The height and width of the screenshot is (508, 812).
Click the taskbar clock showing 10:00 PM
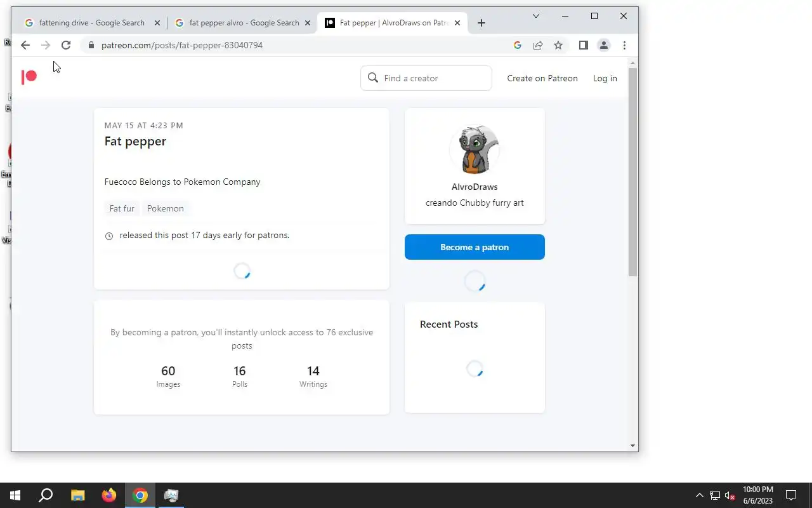(x=758, y=495)
